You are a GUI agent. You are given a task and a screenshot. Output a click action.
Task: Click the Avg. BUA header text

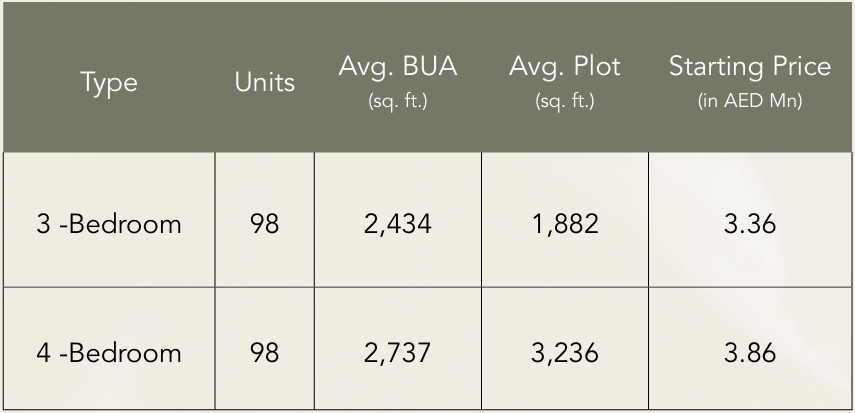point(397,68)
